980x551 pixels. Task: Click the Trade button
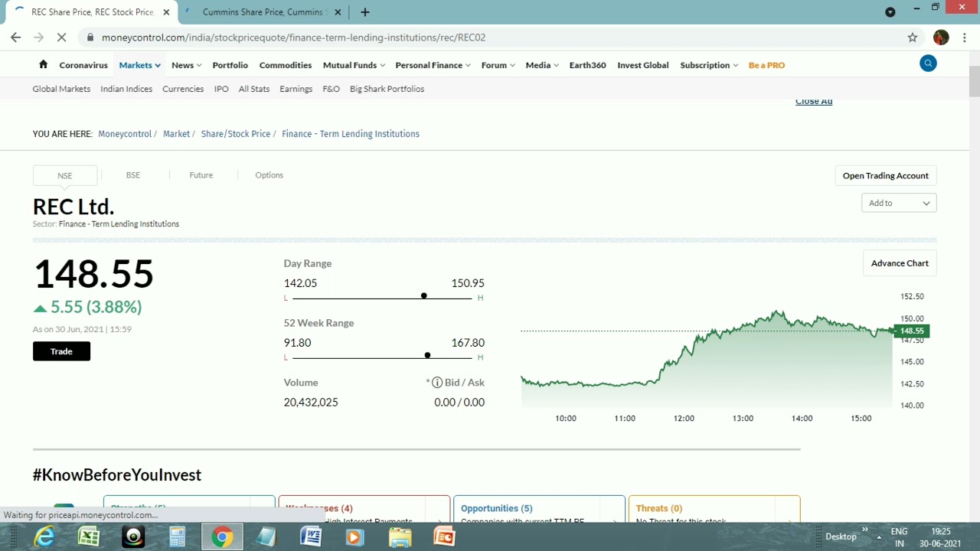tap(61, 351)
